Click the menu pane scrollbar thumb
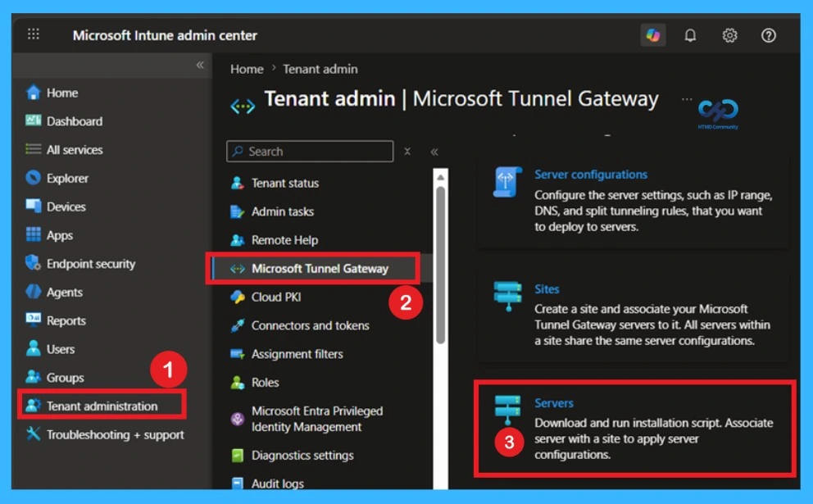813x504 pixels. pos(440,265)
